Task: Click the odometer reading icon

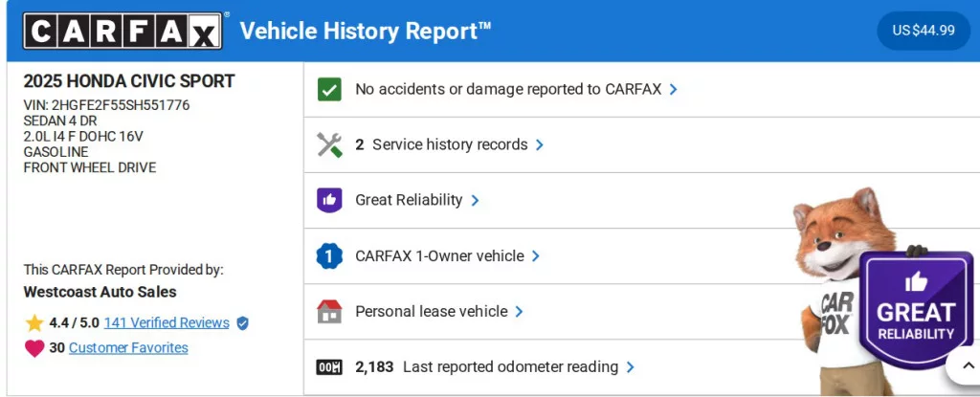Action: pyautogui.click(x=329, y=367)
